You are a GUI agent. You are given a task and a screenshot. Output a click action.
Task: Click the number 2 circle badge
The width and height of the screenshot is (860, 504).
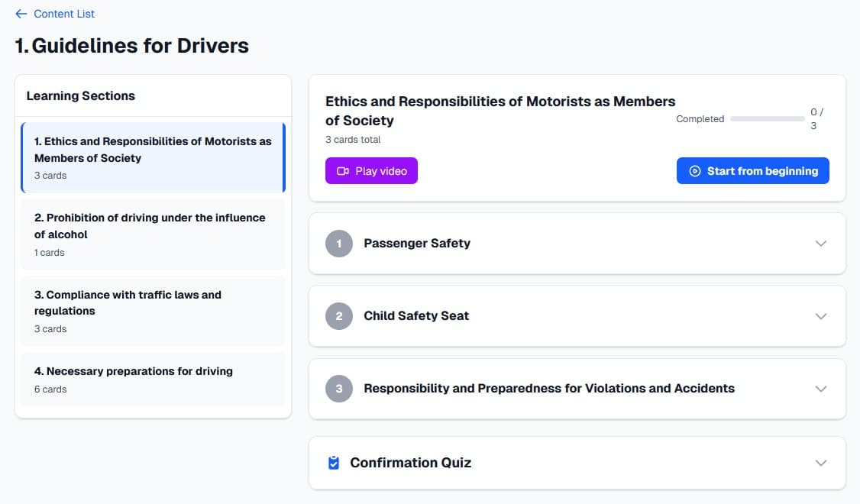[339, 316]
